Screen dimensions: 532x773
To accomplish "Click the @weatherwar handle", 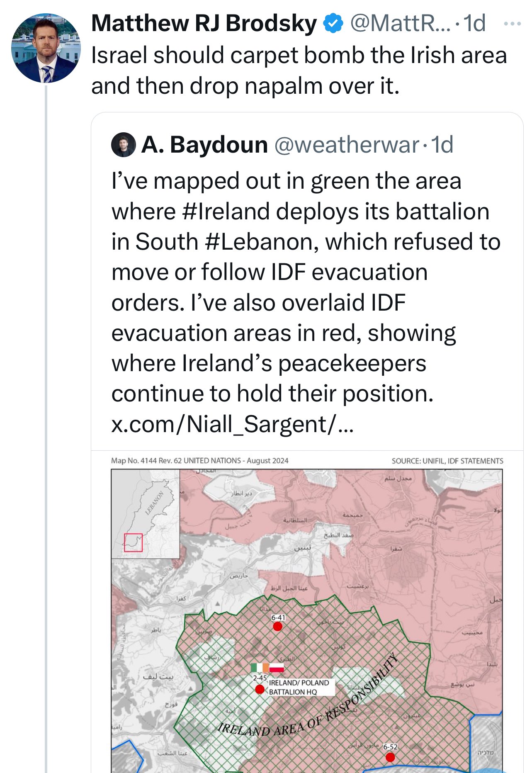I will (347, 145).
